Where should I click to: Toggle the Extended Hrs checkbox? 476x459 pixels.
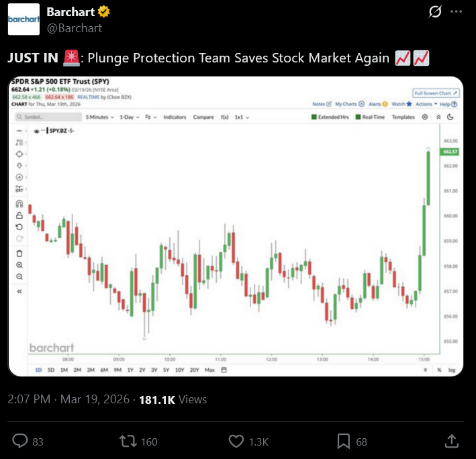point(314,117)
